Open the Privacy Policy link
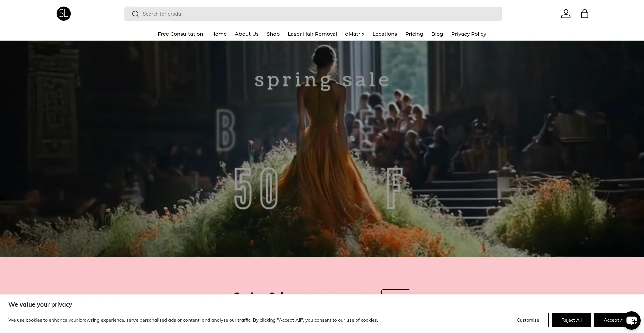This screenshot has height=333, width=644. tap(468, 34)
